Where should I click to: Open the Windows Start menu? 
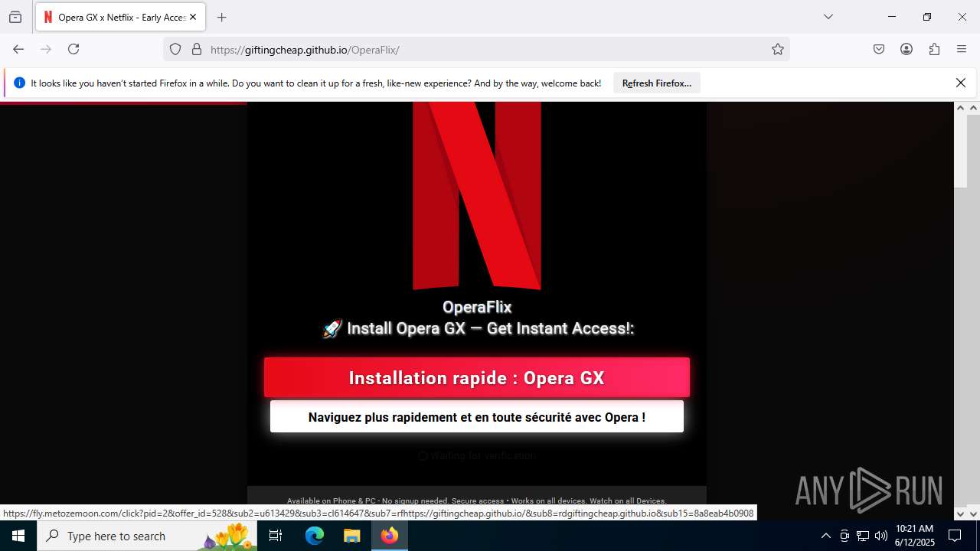click(18, 536)
